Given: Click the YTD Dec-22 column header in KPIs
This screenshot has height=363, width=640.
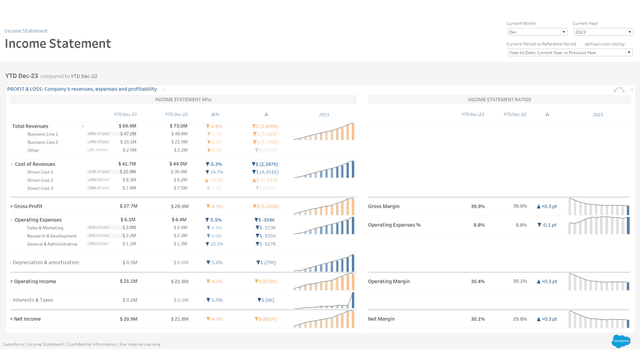Looking at the screenshot, I should point(176,114).
